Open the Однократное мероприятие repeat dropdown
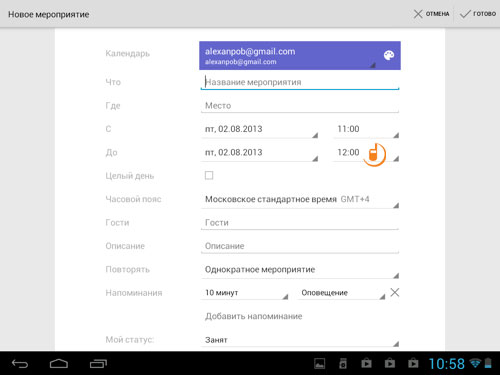Viewport: 500px width, 375px height. (300, 270)
